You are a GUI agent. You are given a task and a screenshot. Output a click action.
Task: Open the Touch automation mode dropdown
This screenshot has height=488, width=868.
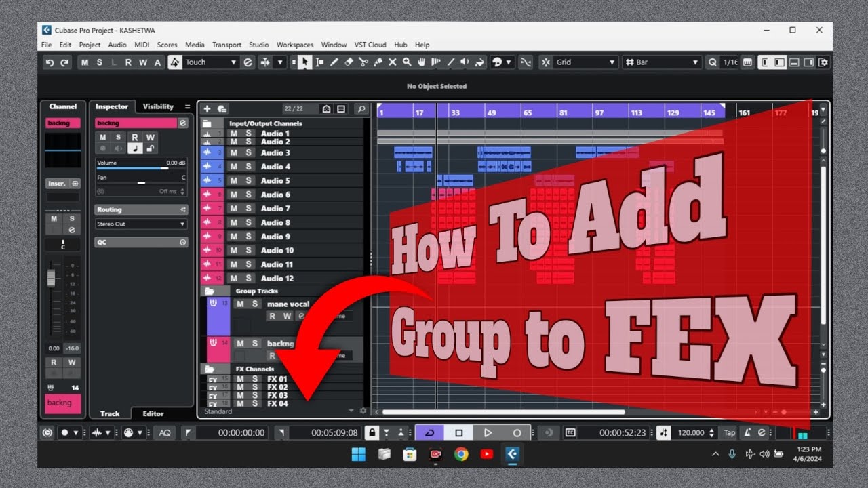pos(211,62)
